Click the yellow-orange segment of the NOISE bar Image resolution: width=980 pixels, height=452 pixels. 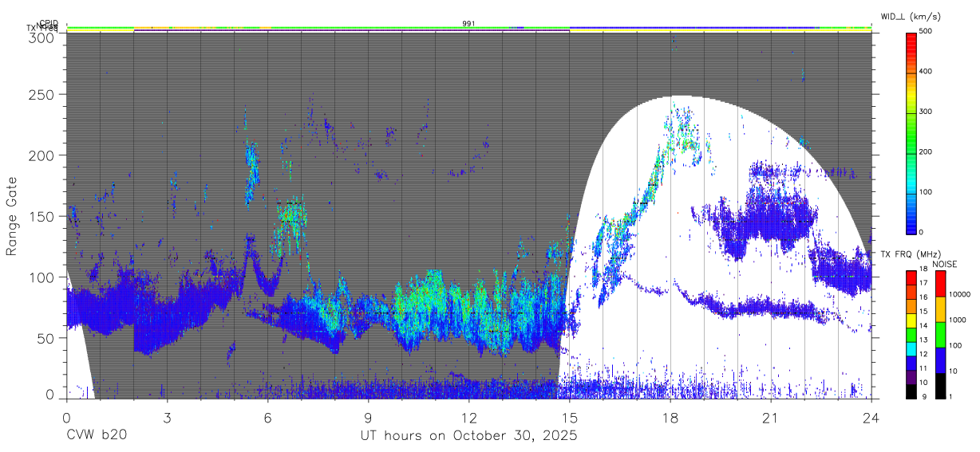[x=939, y=309]
